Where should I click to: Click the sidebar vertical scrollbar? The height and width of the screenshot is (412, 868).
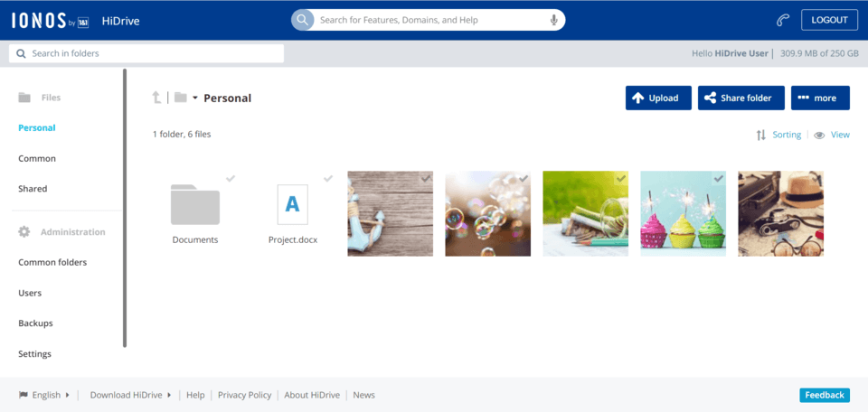(x=125, y=208)
